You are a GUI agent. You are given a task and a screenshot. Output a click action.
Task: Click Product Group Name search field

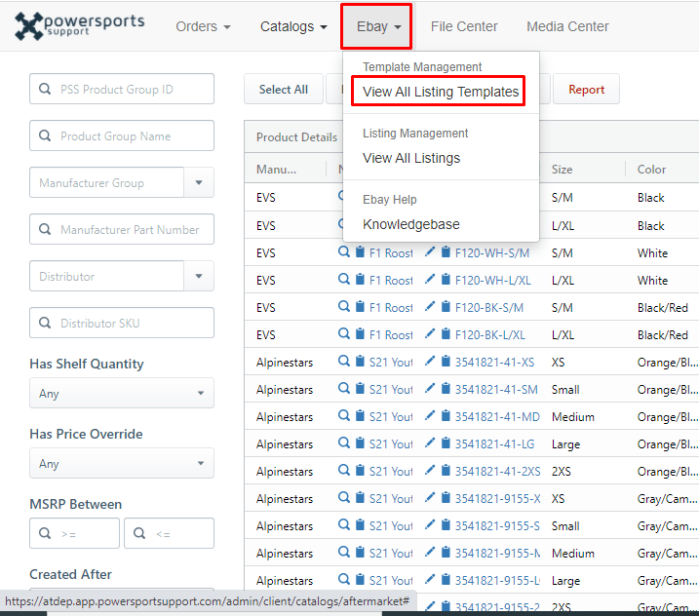(x=122, y=135)
